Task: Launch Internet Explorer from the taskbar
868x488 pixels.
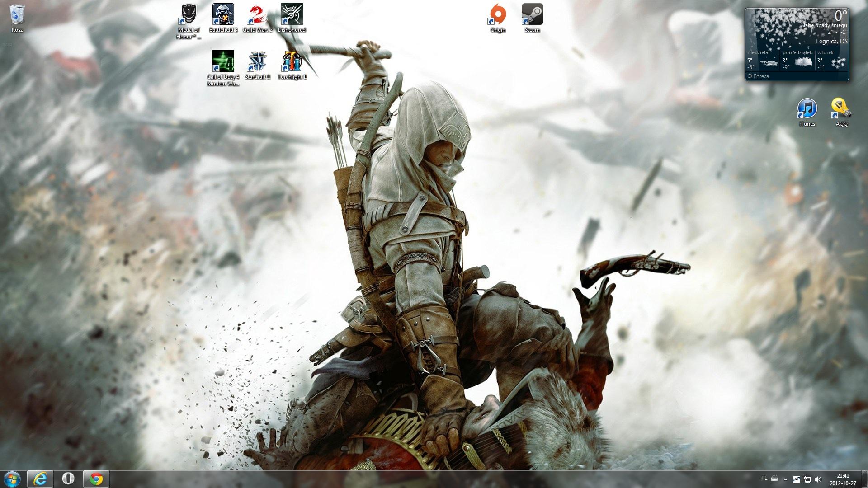Action: pyautogui.click(x=40, y=479)
